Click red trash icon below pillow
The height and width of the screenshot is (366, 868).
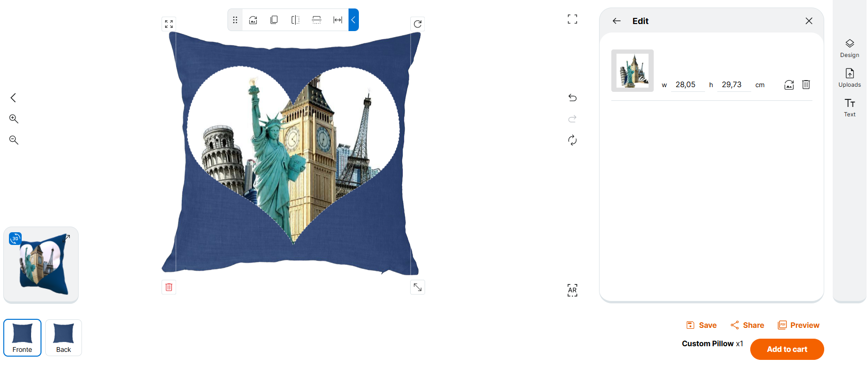pos(169,287)
